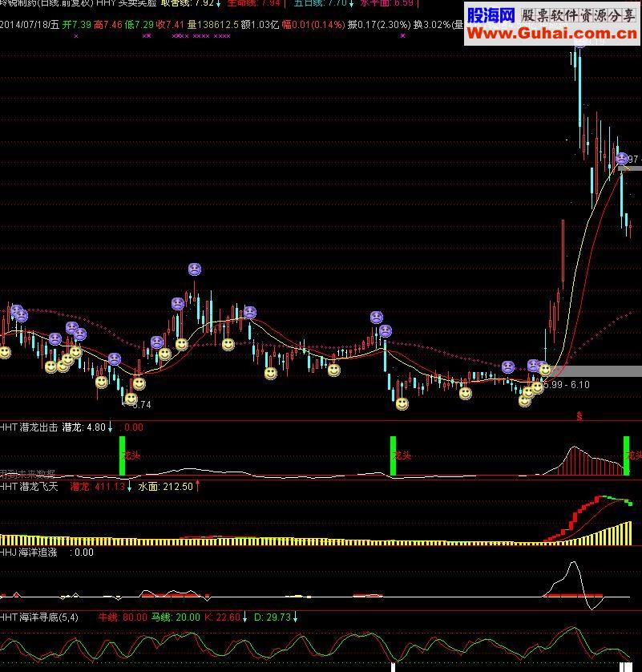Click the amplitude 振0.17(2.30%)
Viewport: 642px width, 672px height.
tap(379, 24)
